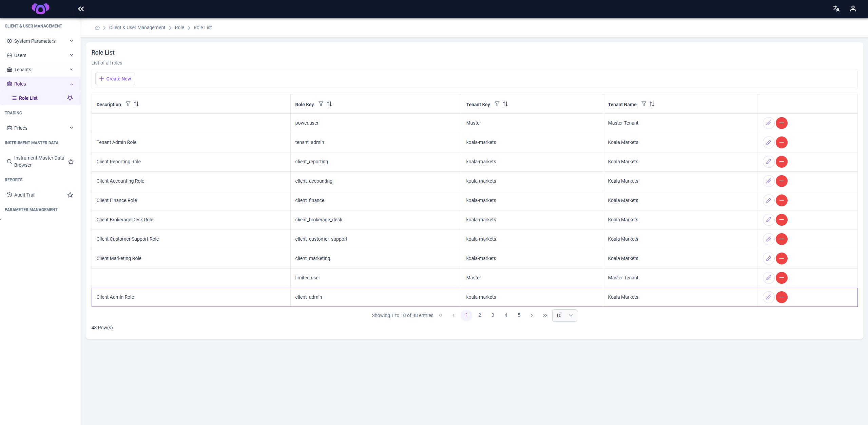Screen dimensions: 868x425
Task: Filter the Role Key column
Action: coord(321,104)
